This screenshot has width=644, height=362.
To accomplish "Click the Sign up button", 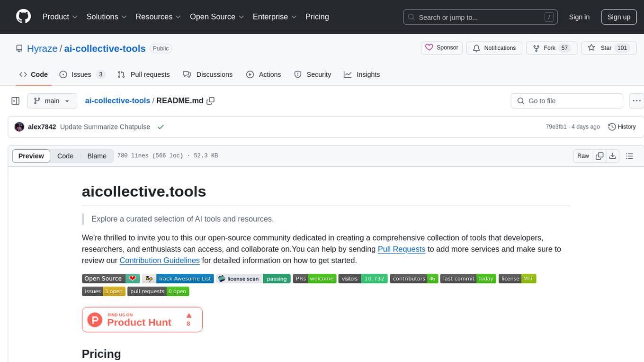I will click(x=619, y=17).
